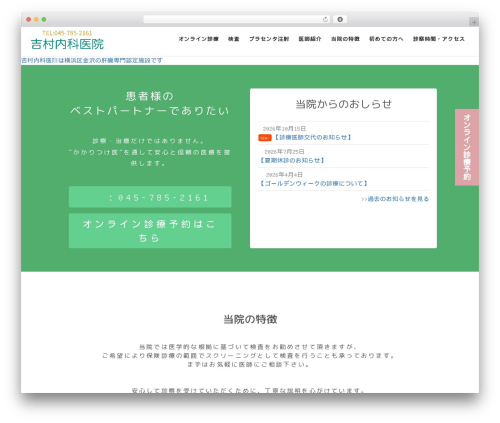Screen dimensions: 500x423
Task: Close window with red button
Action: [x=29, y=20]
